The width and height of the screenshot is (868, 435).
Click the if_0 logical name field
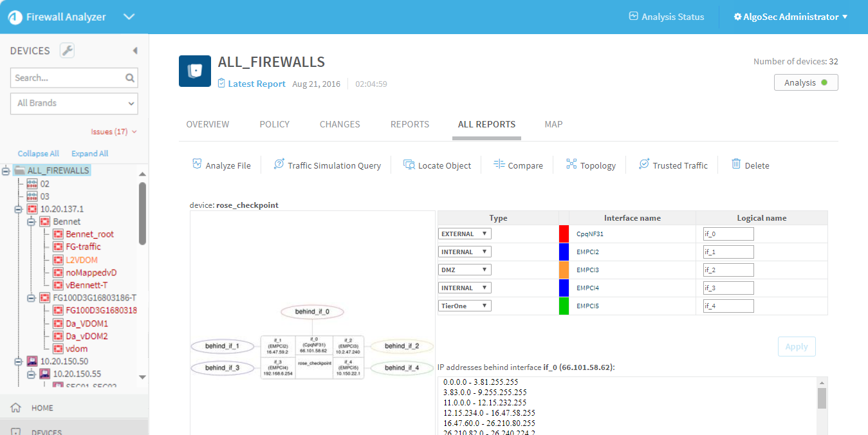[x=728, y=234]
